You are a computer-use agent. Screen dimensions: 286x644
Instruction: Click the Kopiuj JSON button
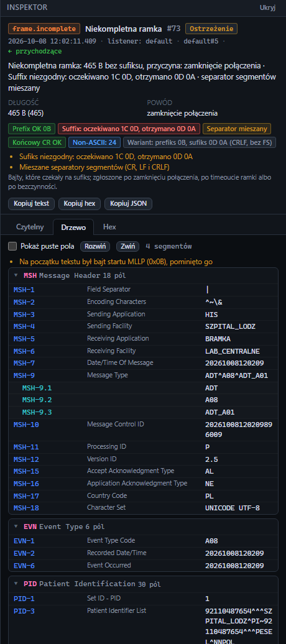(x=129, y=203)
